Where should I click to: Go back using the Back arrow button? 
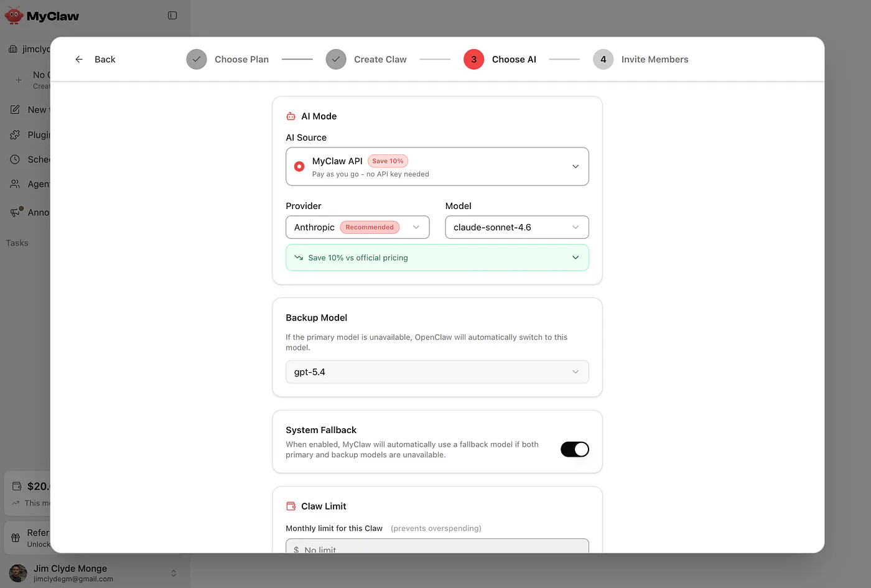[95, 60]
